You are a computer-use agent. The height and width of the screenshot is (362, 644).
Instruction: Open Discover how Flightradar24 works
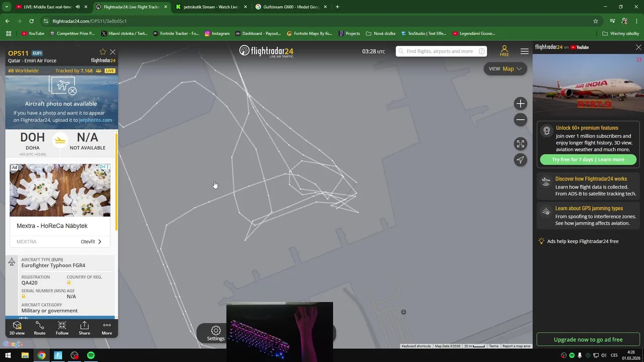tap(588, 186)
